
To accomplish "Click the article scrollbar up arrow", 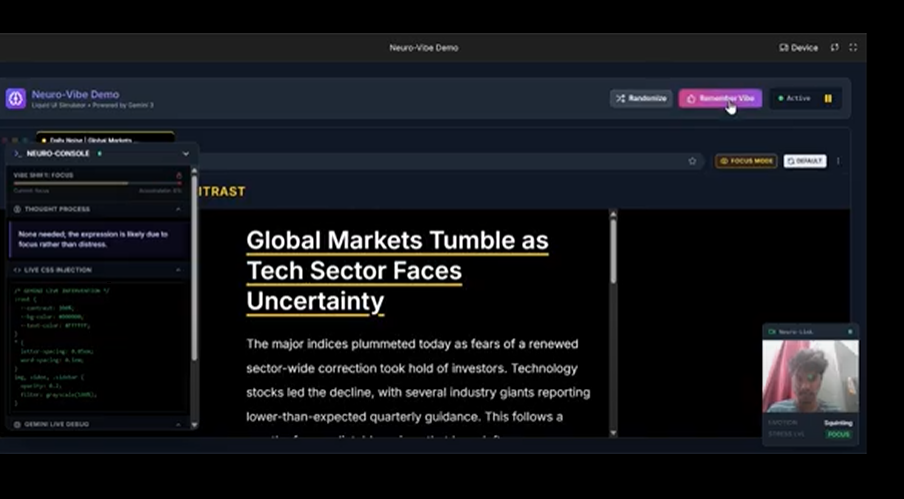I will [x=613, y=214].
